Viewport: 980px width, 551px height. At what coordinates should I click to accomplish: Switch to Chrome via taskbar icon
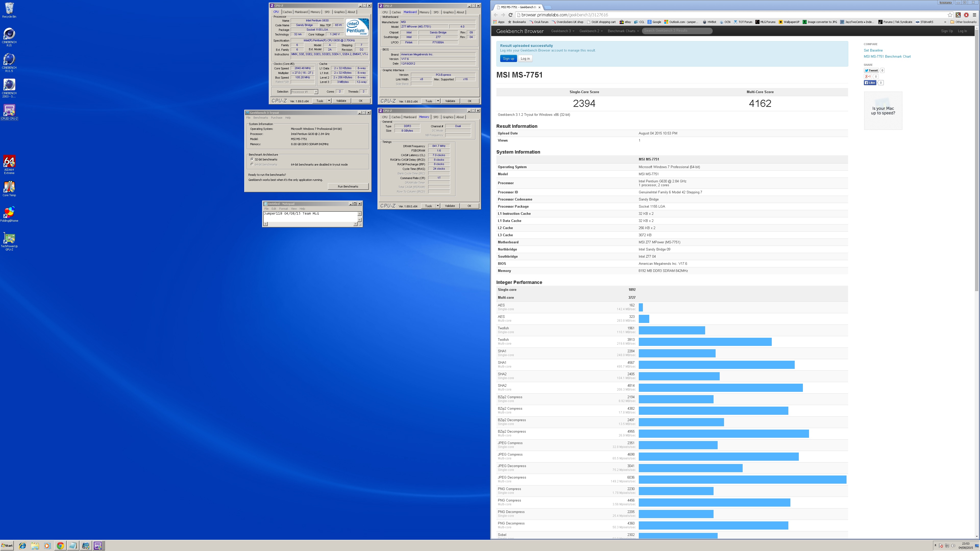pos(60,546)
